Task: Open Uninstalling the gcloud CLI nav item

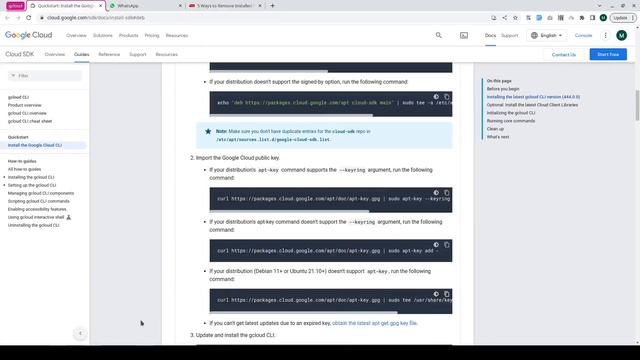Action: click(33, 225)
